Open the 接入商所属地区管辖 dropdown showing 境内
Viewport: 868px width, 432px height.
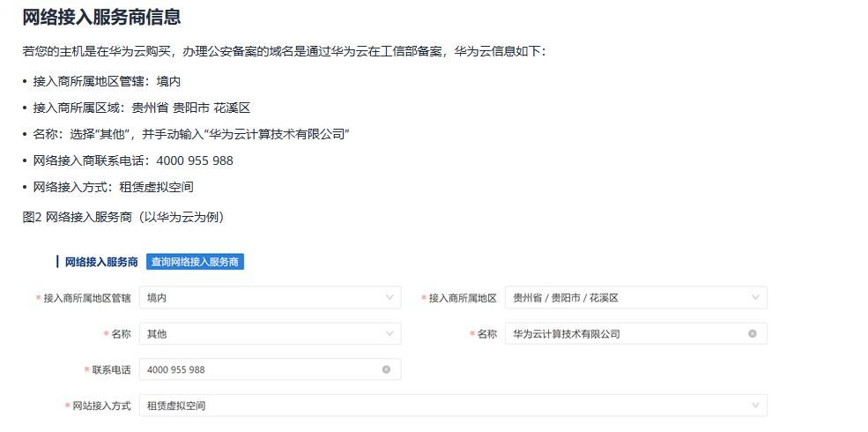(x=271, y=297)
